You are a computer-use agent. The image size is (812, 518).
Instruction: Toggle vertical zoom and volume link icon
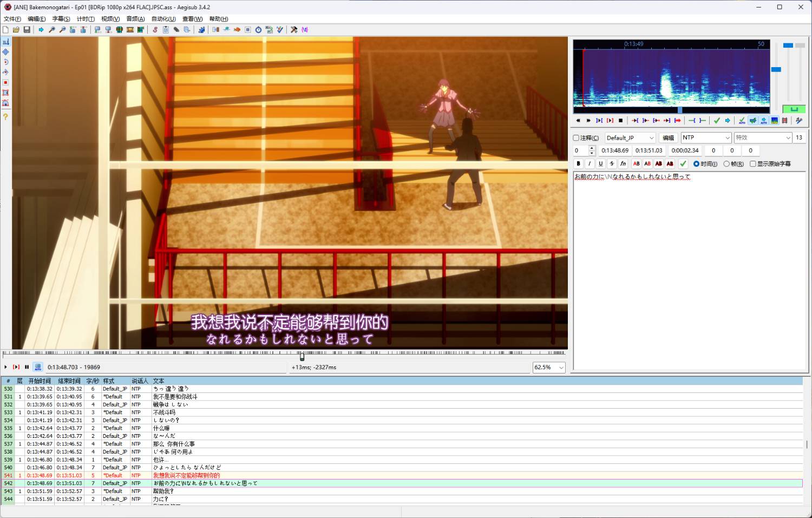pos(794,109)
